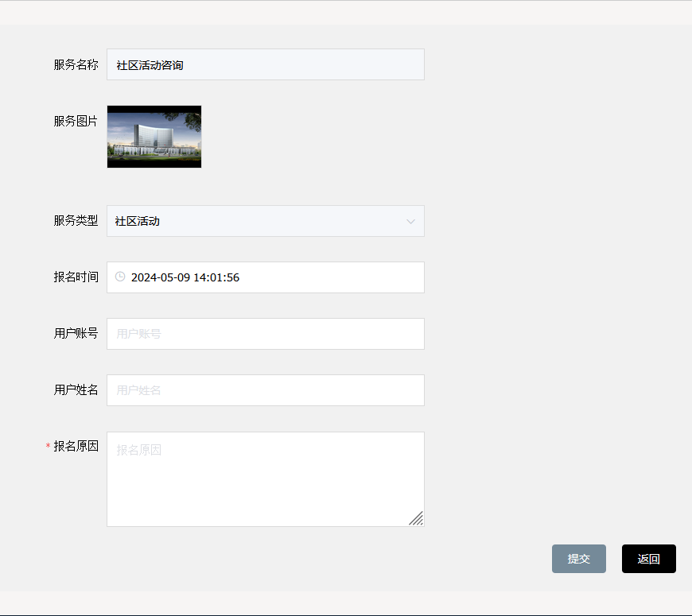Viewport: 692px width, 616px height.
Task: Select the 用户姓名 label text
Action: click(76, 389)
